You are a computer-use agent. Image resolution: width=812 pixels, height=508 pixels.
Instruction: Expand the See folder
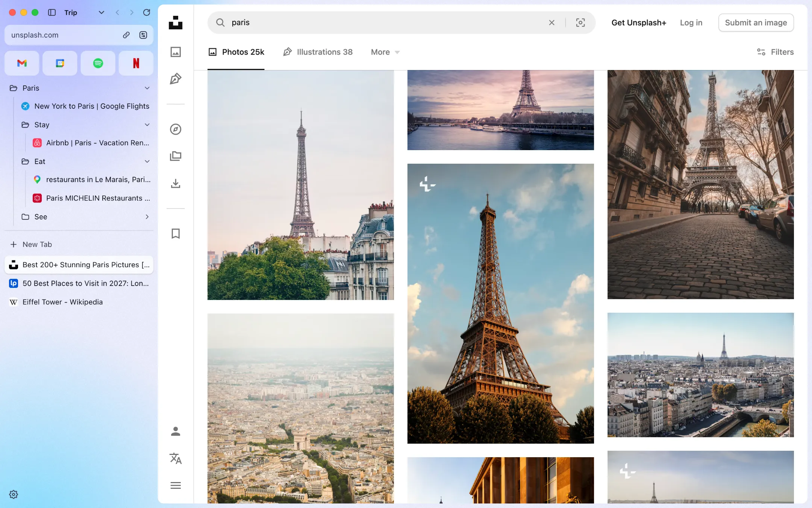coord(147,217)
